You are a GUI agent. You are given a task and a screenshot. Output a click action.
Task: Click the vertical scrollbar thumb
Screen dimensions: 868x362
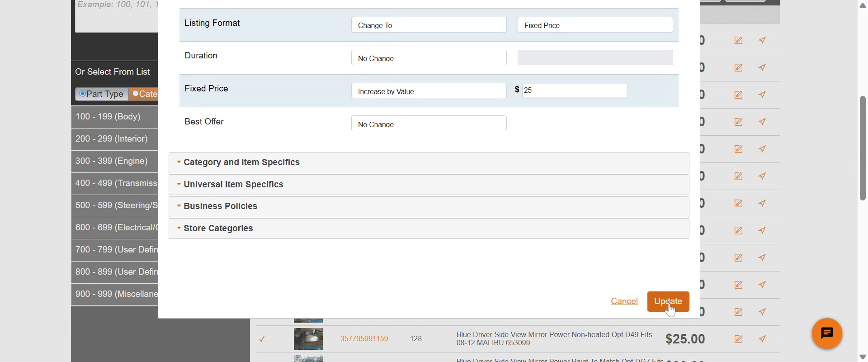click(x=863, y=148)
